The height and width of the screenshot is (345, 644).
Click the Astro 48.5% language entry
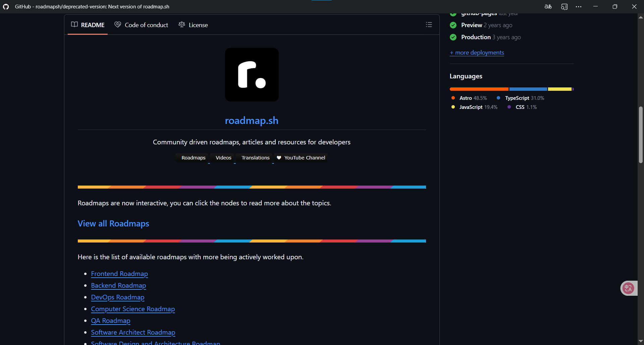coord(469,98)
